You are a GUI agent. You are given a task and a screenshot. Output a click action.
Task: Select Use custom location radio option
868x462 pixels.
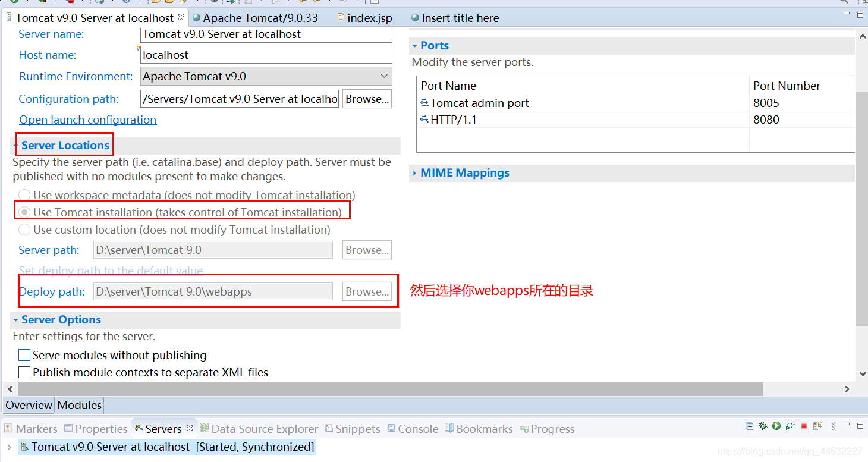[x=24, y=230]
